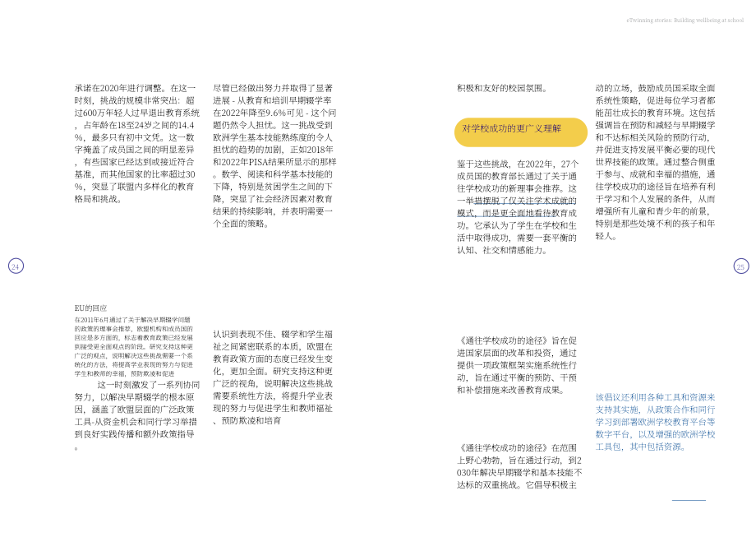Click the line 《通往学校成功的途径》旨在促

tap(517, 340)
